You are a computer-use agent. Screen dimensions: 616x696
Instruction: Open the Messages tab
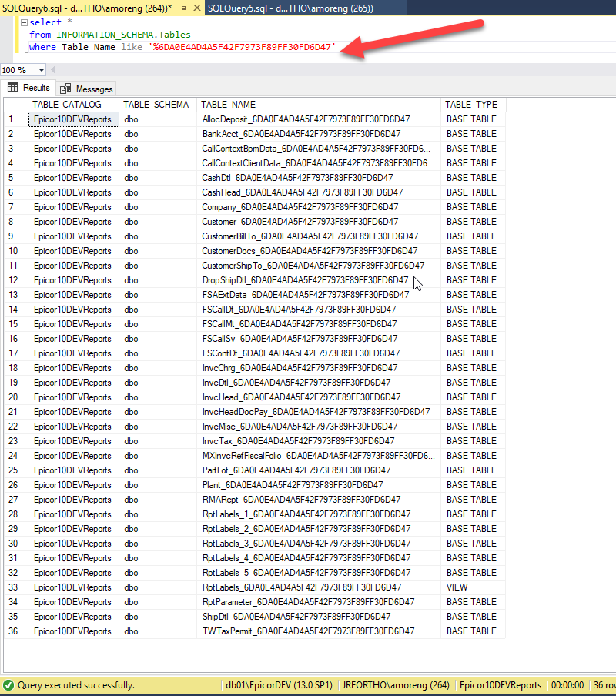click(x=87, y=89)
